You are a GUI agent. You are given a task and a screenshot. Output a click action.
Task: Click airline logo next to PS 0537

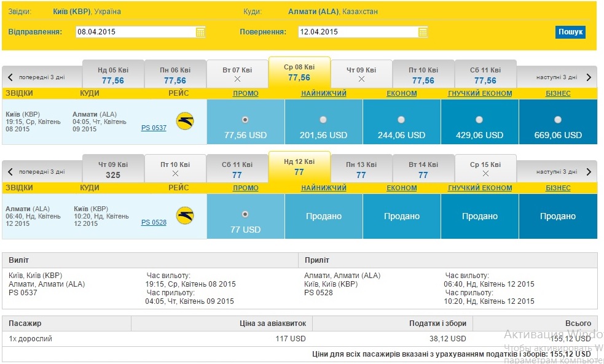[x=184, y=122]
